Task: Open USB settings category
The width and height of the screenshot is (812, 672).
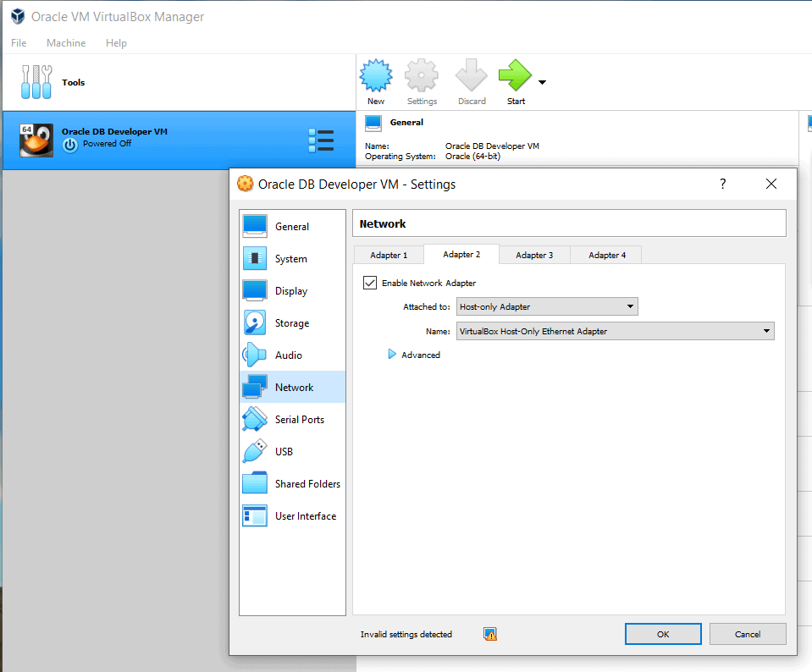Action: pos(293,451)
